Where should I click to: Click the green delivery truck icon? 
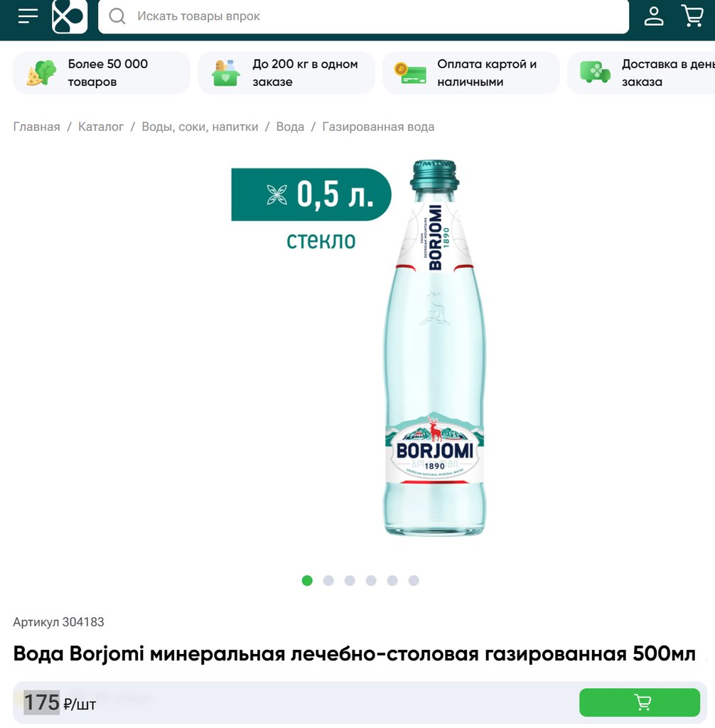point(595,73)
